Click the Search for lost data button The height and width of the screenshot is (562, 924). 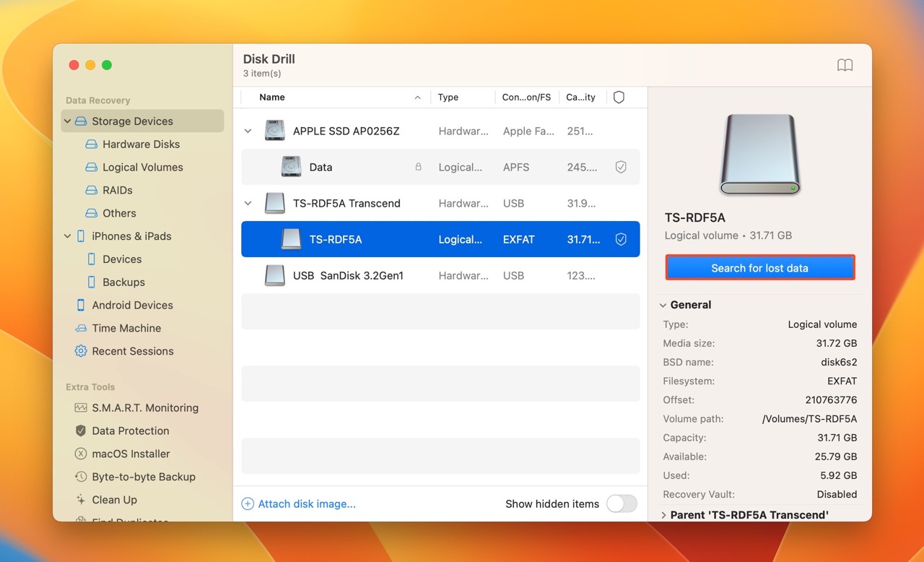[x=759, y=268]
